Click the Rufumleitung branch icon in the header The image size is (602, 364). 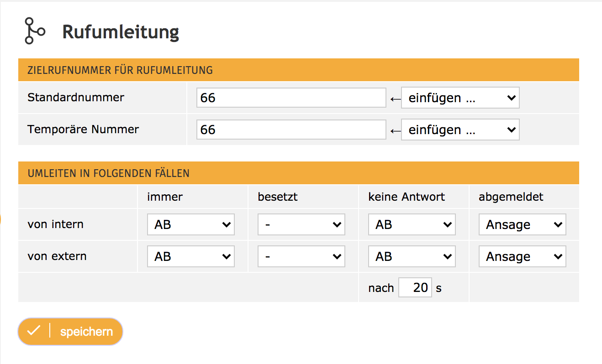34,31
